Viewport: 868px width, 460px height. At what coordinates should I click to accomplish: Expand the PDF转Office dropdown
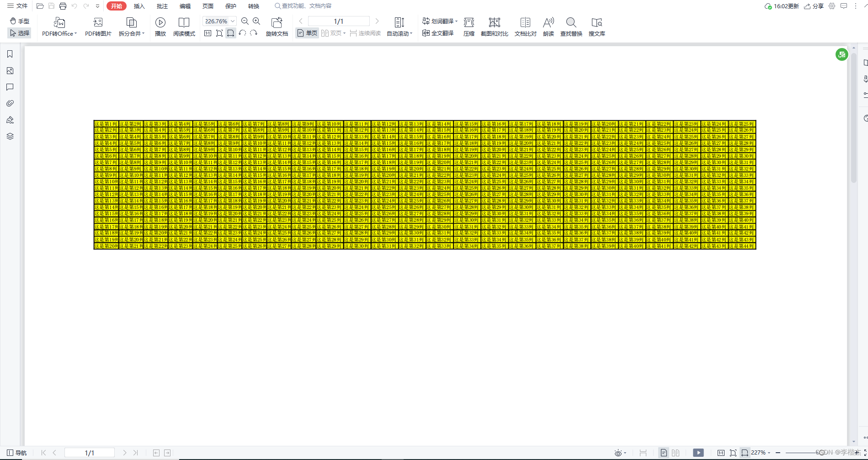point(59,33)
